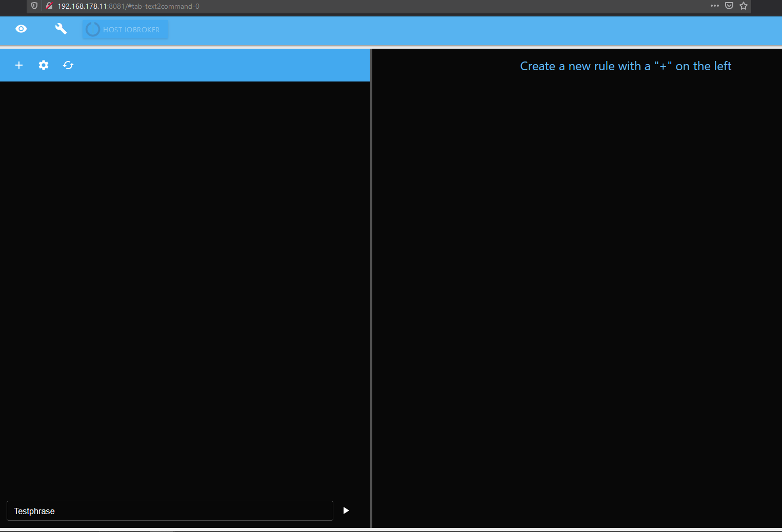
Task: Focus the Testphrase input field
Action: point(170,510)
